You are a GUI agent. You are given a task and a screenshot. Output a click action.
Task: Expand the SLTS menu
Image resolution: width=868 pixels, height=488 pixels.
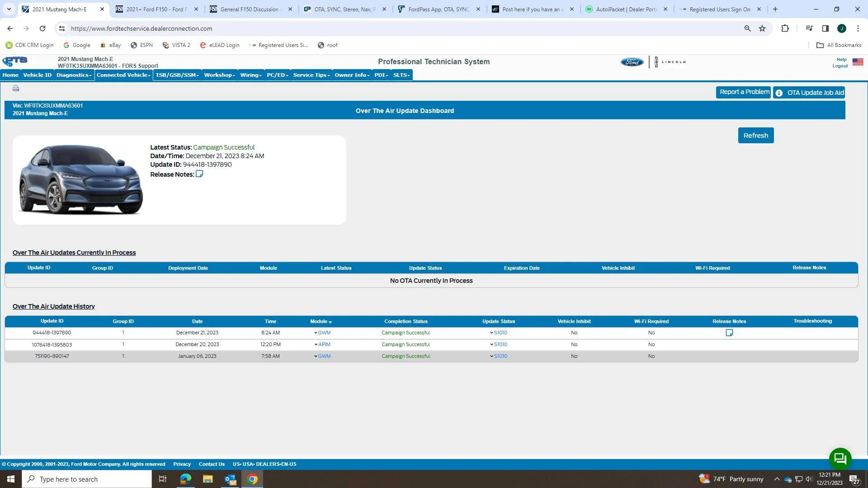click(401, 75)
